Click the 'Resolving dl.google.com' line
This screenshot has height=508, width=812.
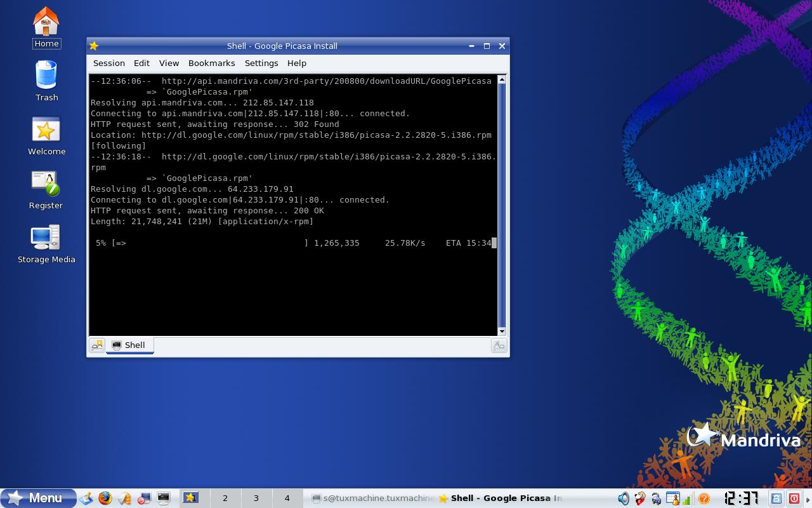[x=192, y=189]
